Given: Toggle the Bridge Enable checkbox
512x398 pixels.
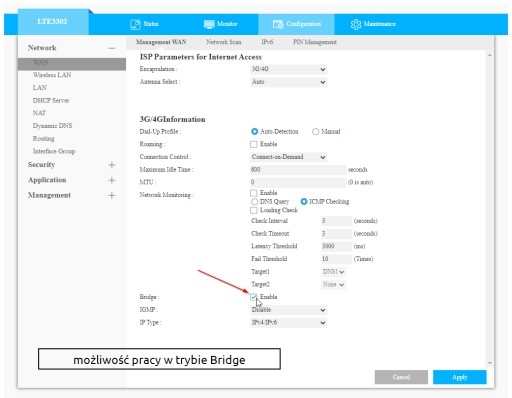Looking at the screenshot, I should (x=254, y=297).
